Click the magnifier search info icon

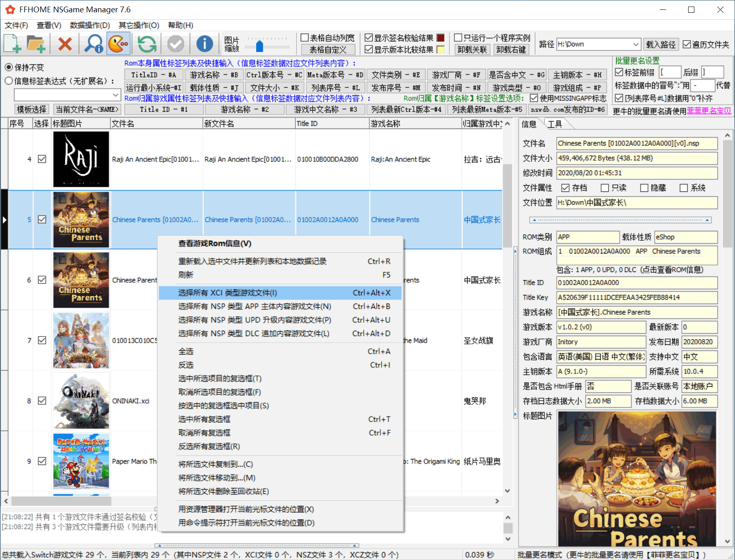(x=94, y=44)
